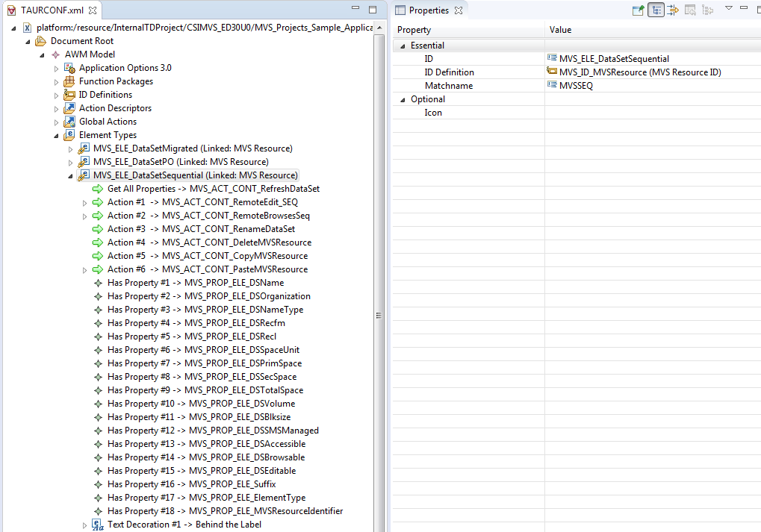Click Restore Default Value button
Screen dimensions: 761x532
point(690,10)
